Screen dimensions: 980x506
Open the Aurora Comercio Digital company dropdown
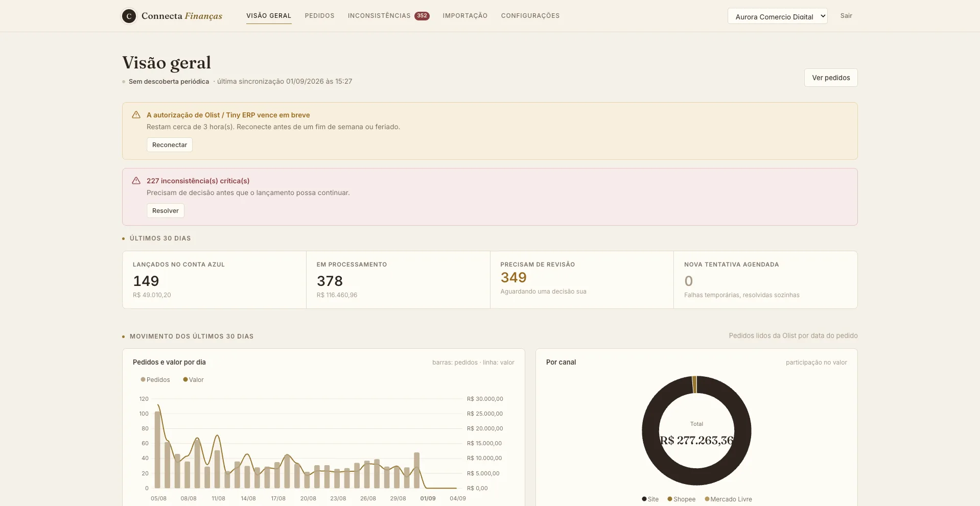(777, 16)
